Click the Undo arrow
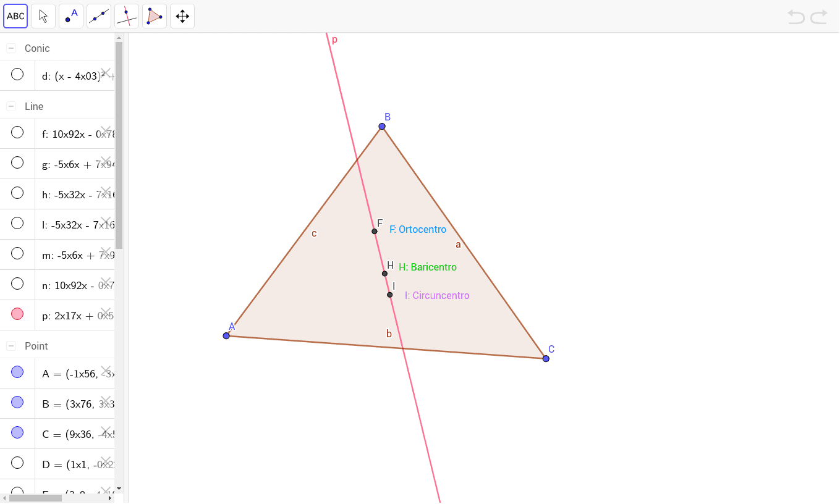 (x=796, y=17)
